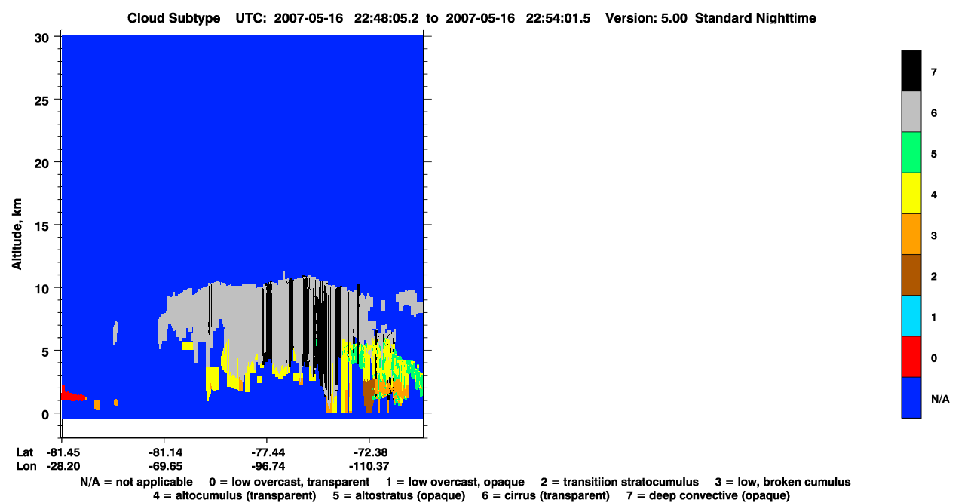The image size is (980, 503).
Task: Click latitude value -77.44
Action: click(267, 452)
